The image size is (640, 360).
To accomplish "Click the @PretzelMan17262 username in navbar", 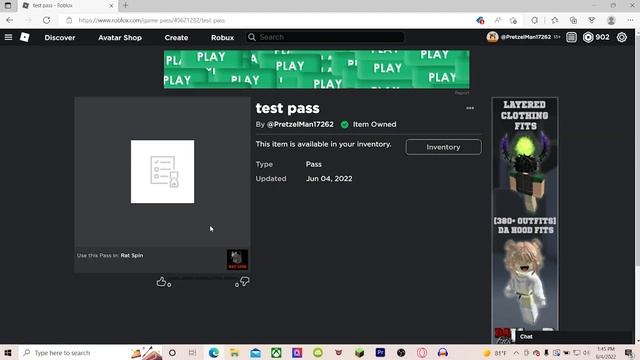I will pyautogui.click(x=525, y=37).
